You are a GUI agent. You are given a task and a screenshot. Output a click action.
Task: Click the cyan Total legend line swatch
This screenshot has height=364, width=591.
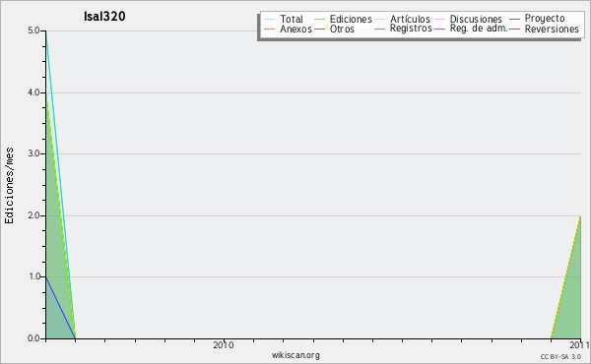pos(270,19)
